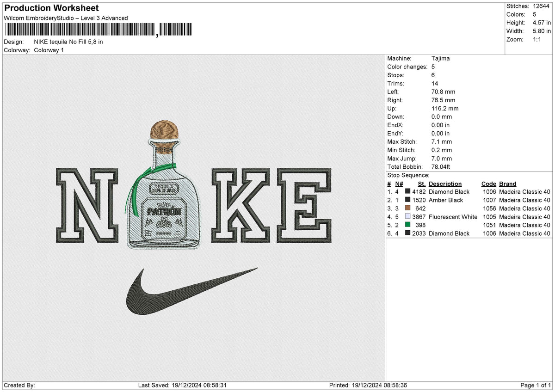
Task: Click the design name "NIKE tequila No Fill 5,8 in"
Action: coord(68,42)
